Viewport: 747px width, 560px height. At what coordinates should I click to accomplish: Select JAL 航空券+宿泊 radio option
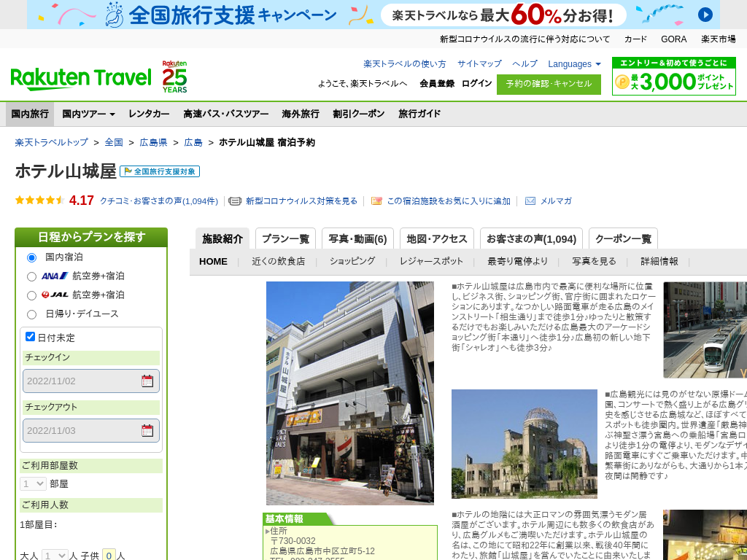point(31,296)
